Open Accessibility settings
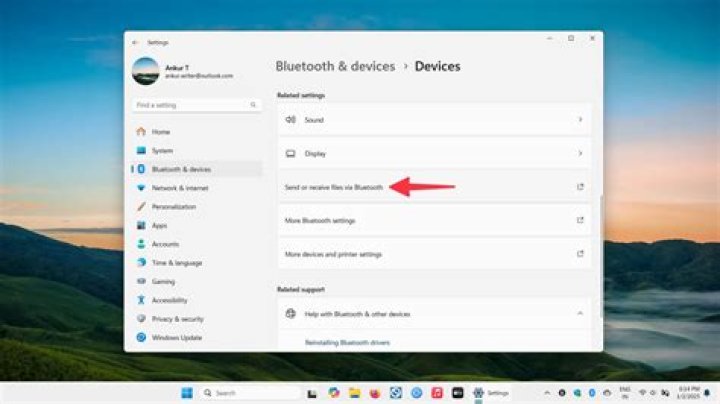This screenshot has width=720, height=404. [x=197, y=300]
